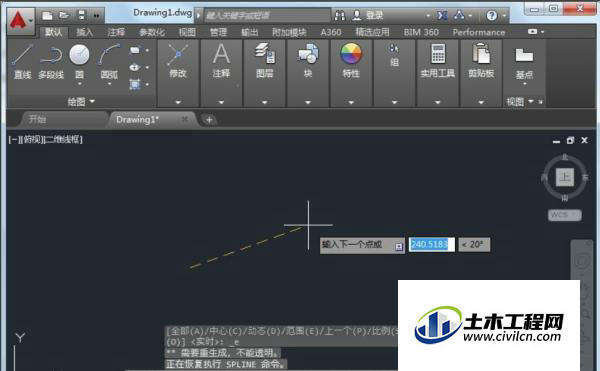The width and height of the screenshot is (600, 371).
Task: Restore the drawing viewport window
Action: pos(570,141)
